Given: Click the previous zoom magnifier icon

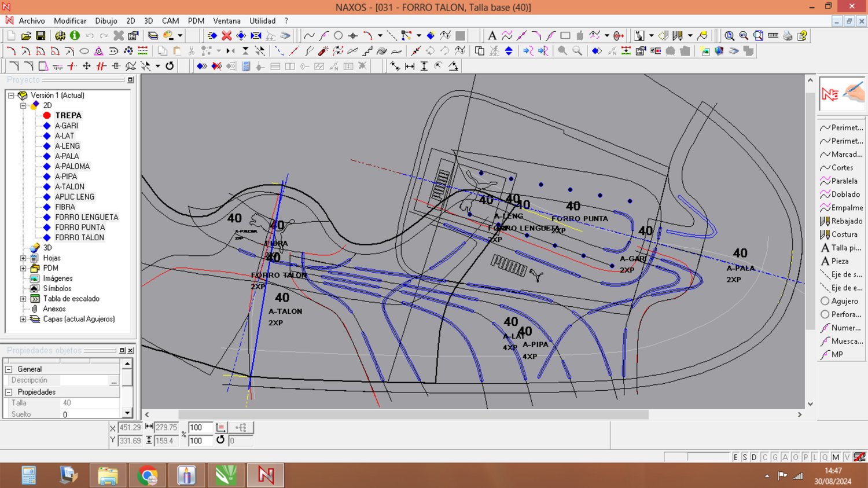Looking at the screenshot, I should pyautogui.click(x=744, y=36).
